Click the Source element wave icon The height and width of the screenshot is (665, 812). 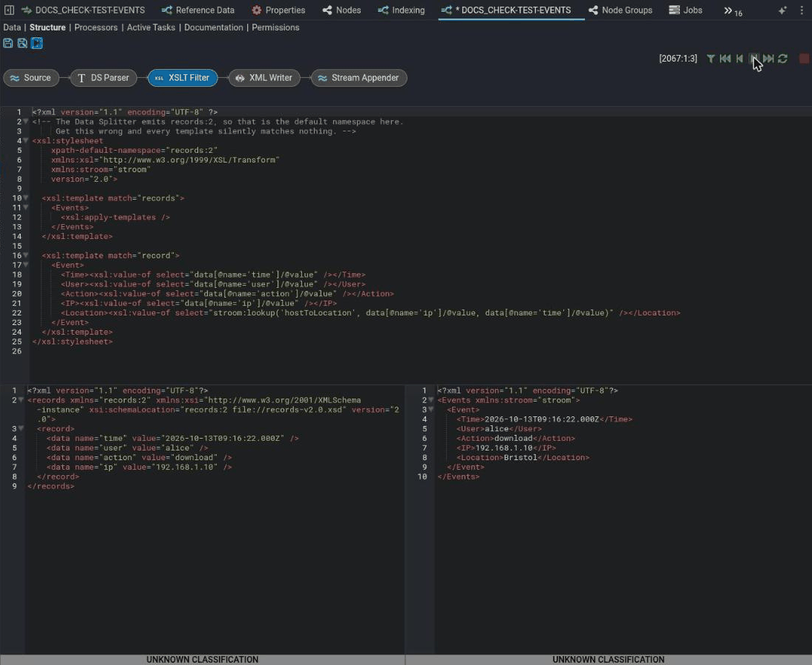pyautogui.click(x=15, y=78)
